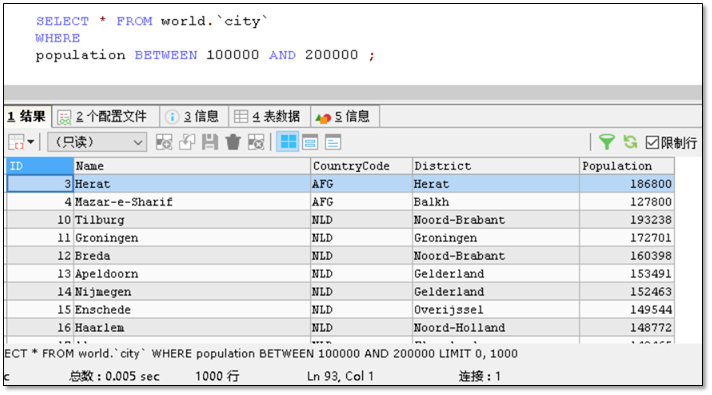Image resolution: width=712 pixels, height=395 pixels.
Task: Click the info icon on 3 信息 tab
Action: 172,117
